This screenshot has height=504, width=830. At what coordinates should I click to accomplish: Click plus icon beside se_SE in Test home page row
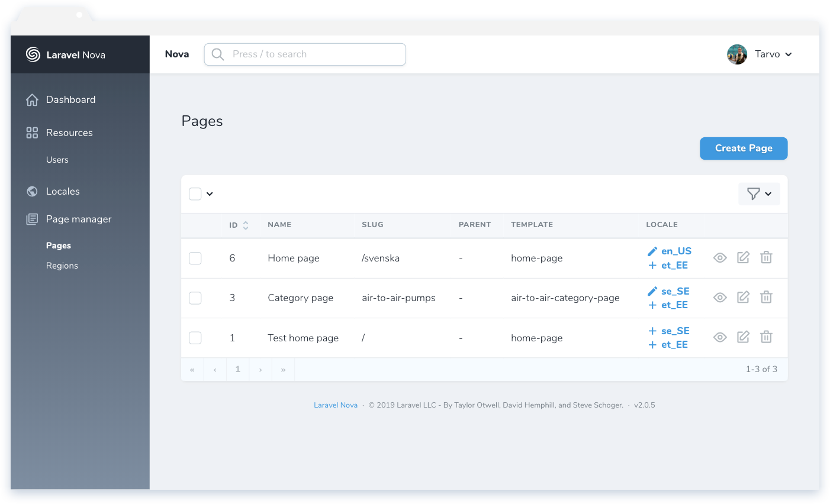tap(652, 331)
